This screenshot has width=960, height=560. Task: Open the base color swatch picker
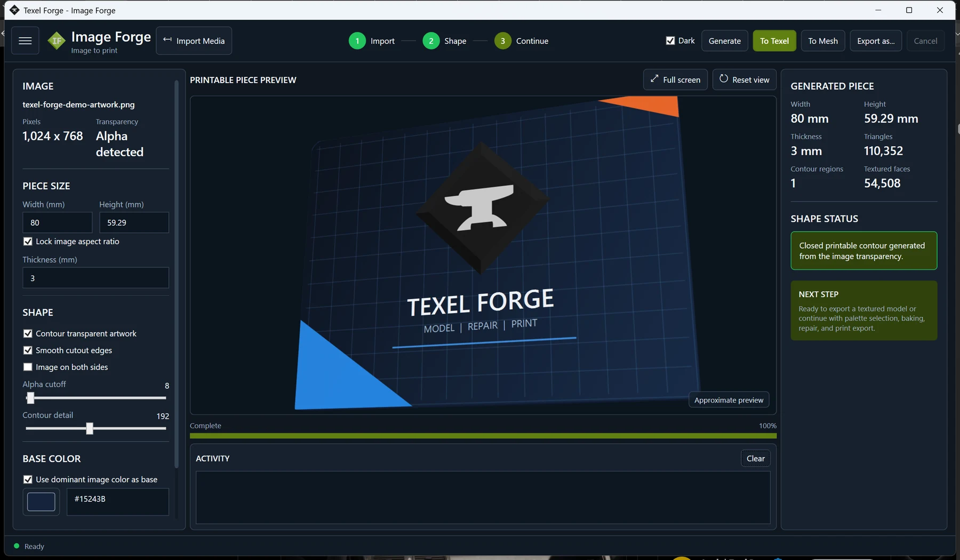(41, 501)
